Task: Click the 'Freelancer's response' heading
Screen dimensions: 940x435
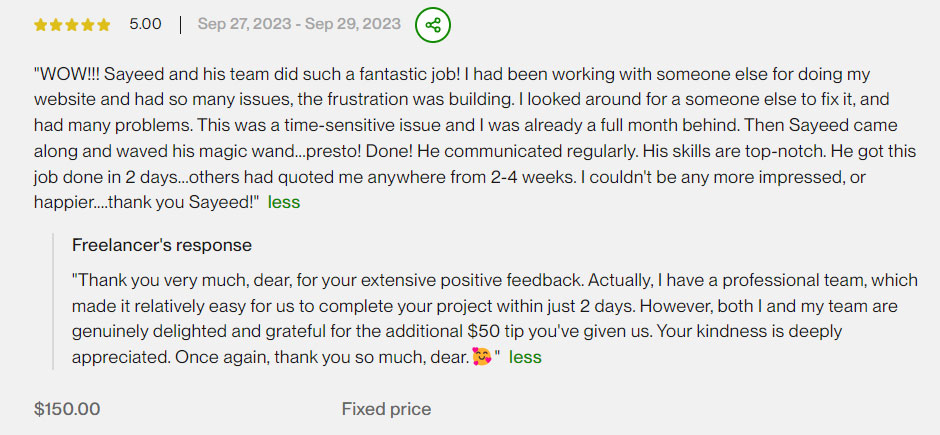Action: (162, 245)
